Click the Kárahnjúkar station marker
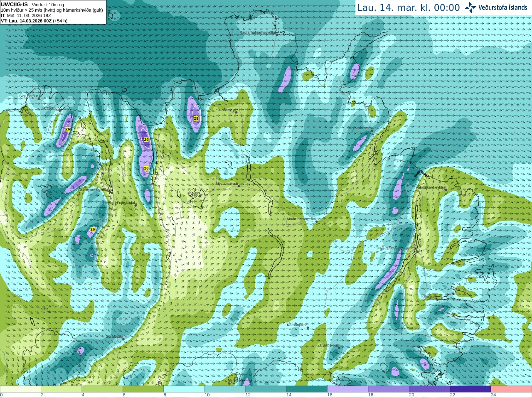This screenshot has width=532, height=398. [x=308, y=328]
